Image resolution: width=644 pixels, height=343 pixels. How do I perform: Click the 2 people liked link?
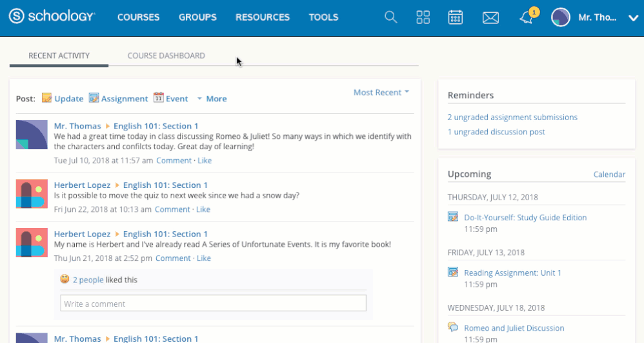(x=88, y=280)
